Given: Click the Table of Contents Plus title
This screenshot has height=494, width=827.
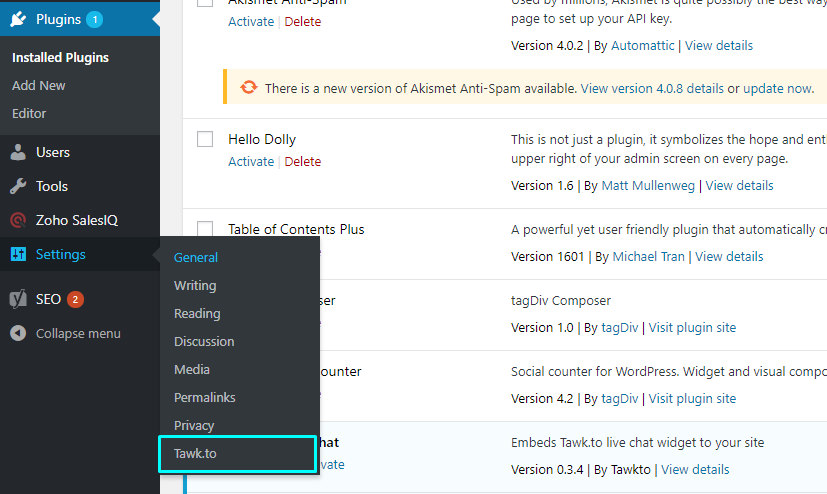Looking at the screenshot, I should click(296, 229).
